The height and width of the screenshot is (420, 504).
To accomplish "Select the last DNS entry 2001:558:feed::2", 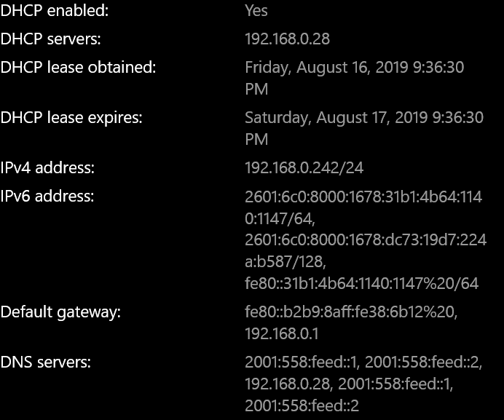I will point(302,405).
